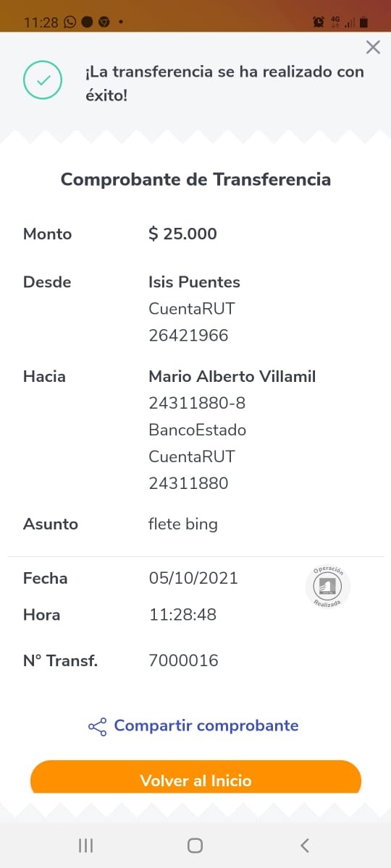Screen dimensions: 391x868
Task: Tap the recipient name Mario Alberto Villamil
Action: tap(232, 376)
